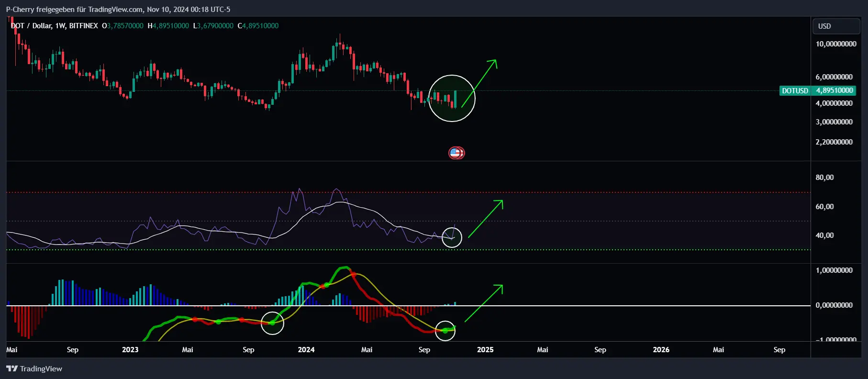Click the 2,20000000 price axis label
868x379 pixels.
[834, 142]
